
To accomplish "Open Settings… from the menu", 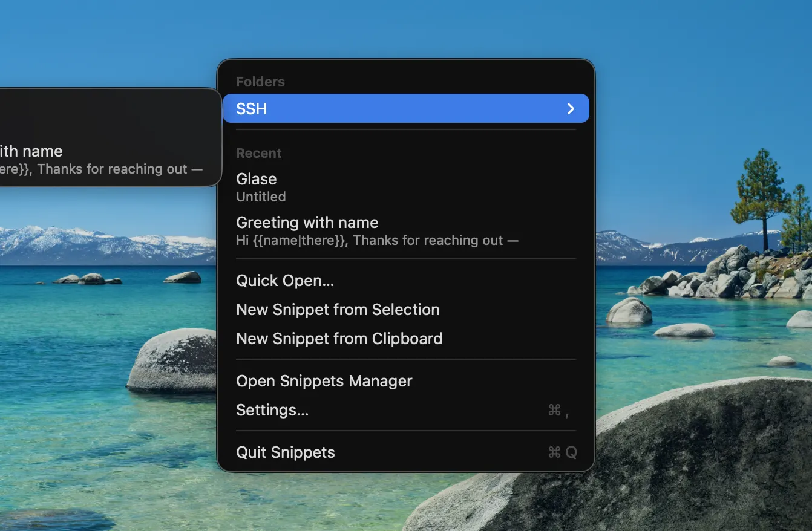I will click(405, 410).
